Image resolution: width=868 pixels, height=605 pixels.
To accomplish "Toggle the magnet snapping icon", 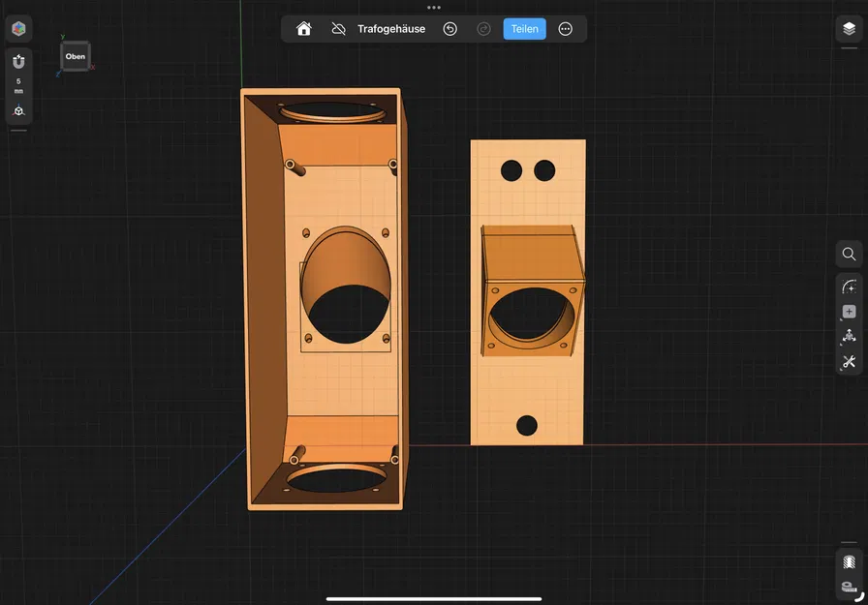I will point(18,62).
